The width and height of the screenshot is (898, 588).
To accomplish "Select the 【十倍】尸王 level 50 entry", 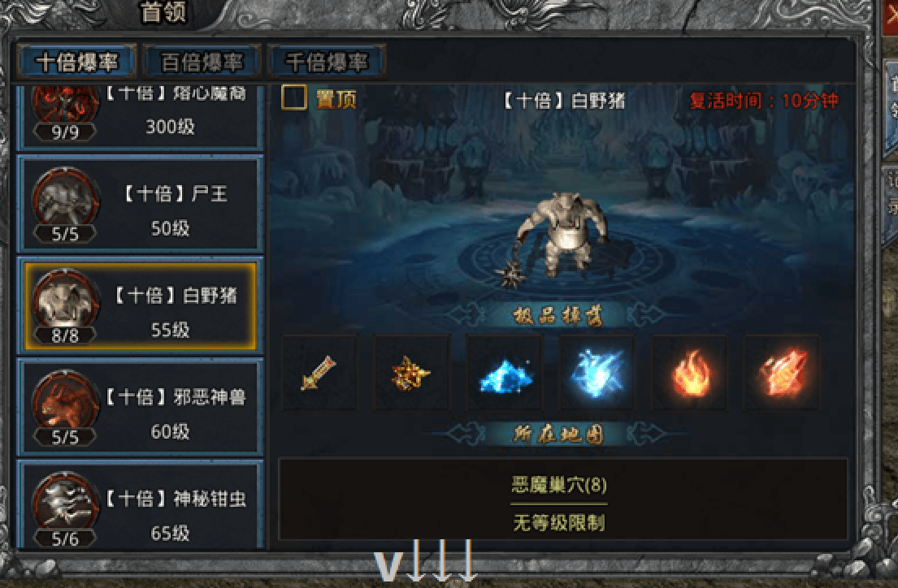I will 141,205.
